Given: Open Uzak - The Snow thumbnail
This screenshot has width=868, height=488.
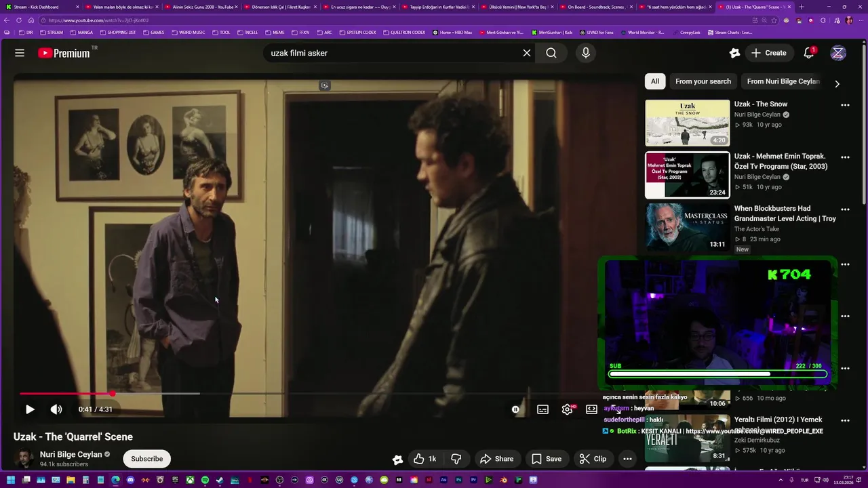Looking at the screenshot, I should (x=688, y=123).
